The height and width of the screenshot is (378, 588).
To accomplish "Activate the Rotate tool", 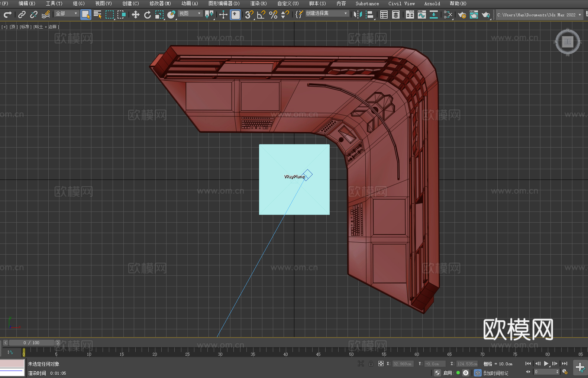I will click(x=148, y=14).
